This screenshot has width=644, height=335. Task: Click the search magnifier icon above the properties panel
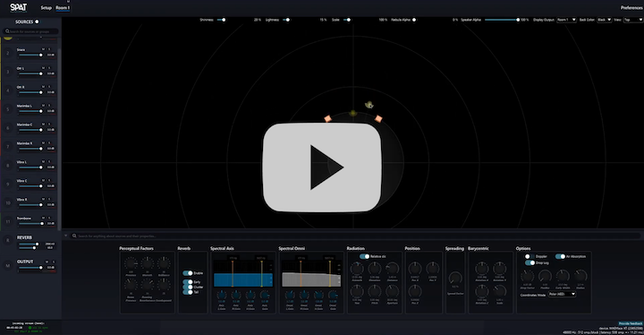pos(74,236)
